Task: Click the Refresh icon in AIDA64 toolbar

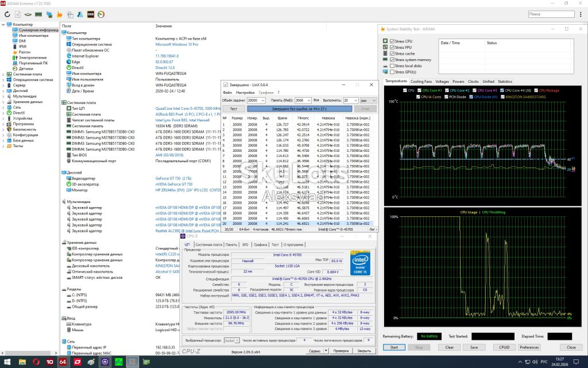Action: pyautogui.click(x=7, y=14)
